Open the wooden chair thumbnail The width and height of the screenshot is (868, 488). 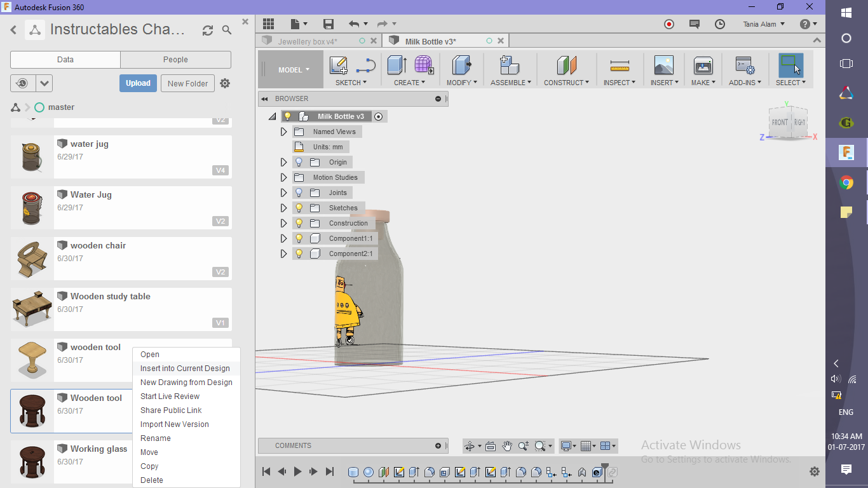tap(32, 259)
